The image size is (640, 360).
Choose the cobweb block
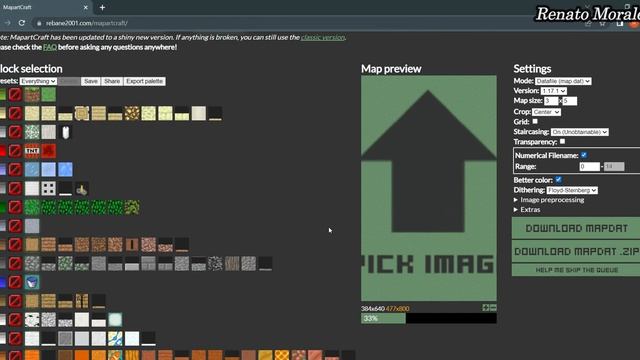(32, 132)
